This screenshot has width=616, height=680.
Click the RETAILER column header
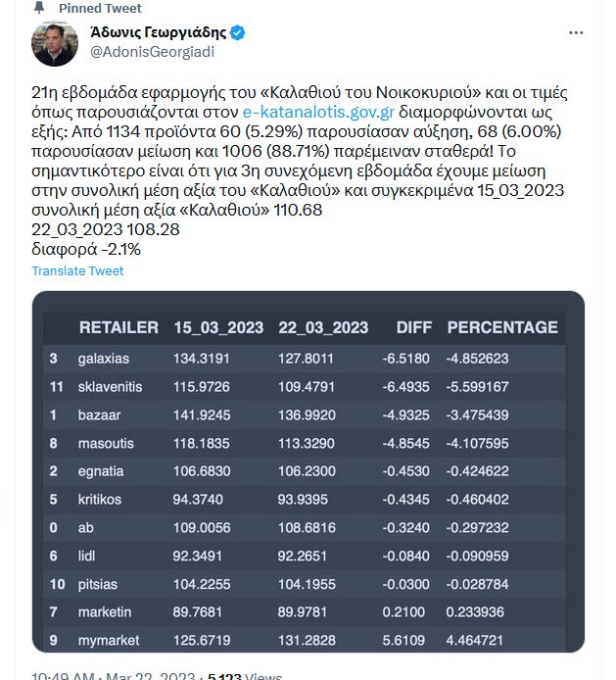pyautogui.click(x=118, y=327)
